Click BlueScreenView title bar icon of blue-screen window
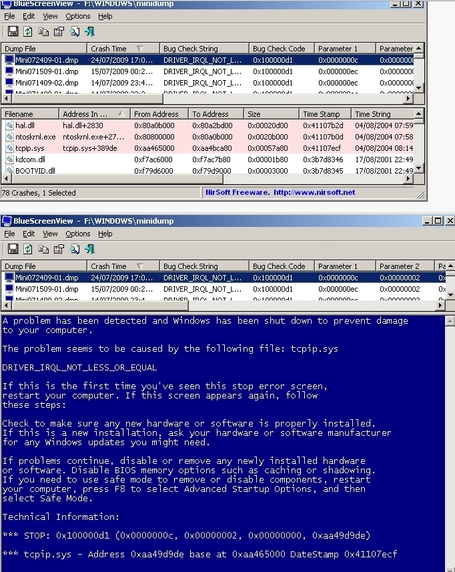The width and height of the screenshot is (455, 572). click(x=6, y=221)
